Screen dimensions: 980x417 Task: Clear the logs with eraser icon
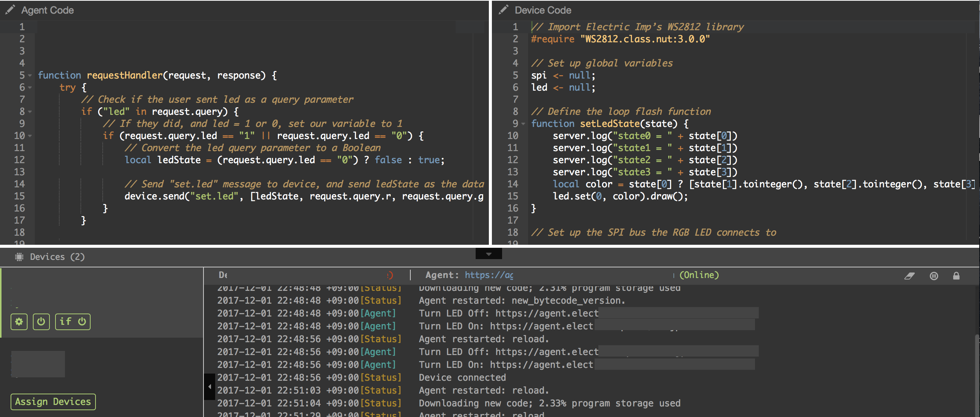[910, 276]
